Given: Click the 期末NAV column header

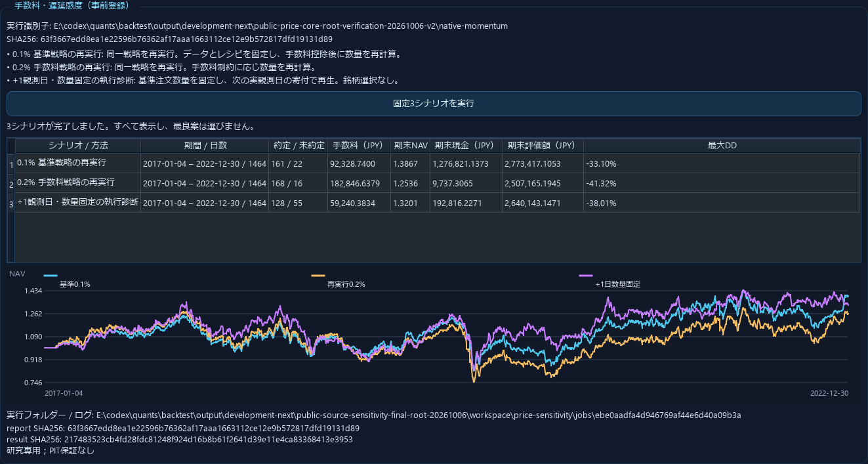Looking at the screenshot, I should click(x=410, y=146).
